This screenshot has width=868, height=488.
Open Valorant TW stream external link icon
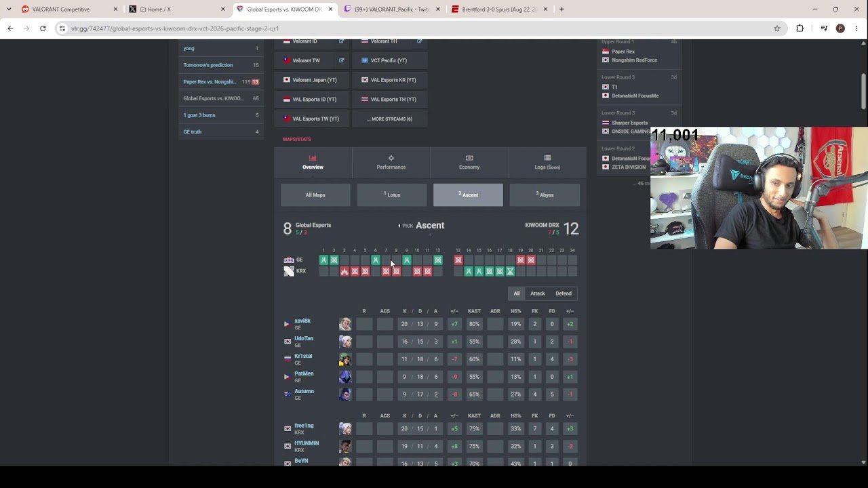coord(341,60)
